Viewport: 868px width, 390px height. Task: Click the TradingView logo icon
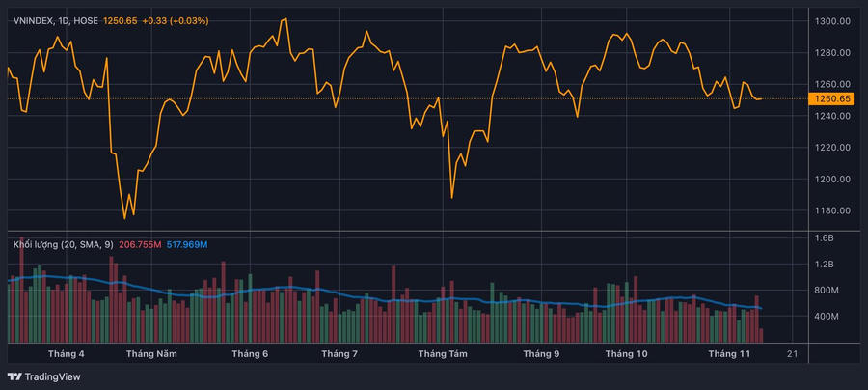14,376
